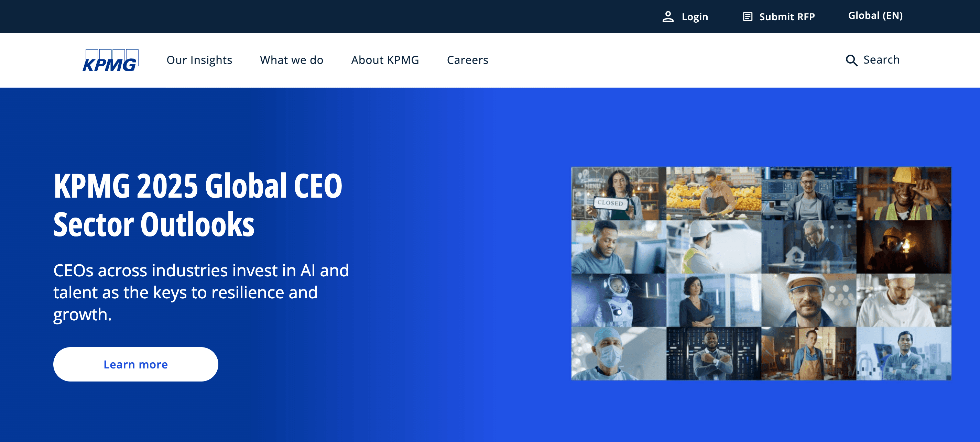Click the woman holding CLOSED sign photo

pyautogui.click(x=619, y=194)
